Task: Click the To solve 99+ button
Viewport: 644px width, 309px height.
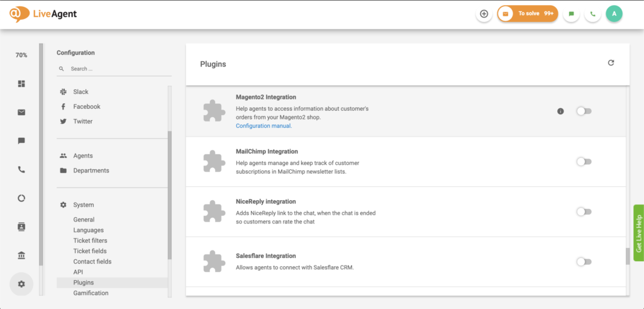Action: point(528,14)
